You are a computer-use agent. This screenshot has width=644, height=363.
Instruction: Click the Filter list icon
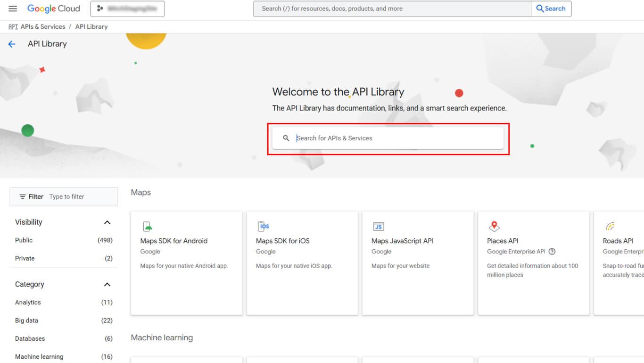tap(23, 197)
